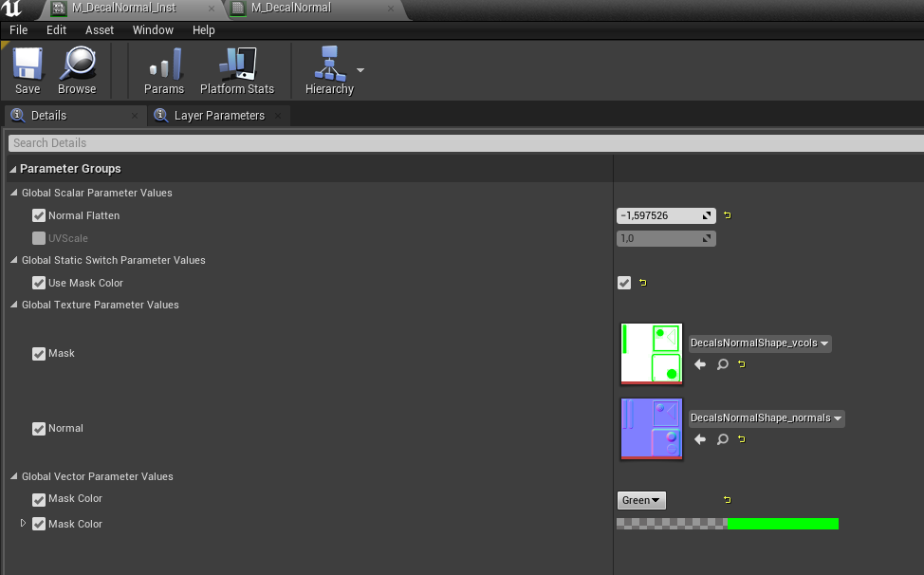Close the M_DecalNormal tab

(x=391, y=9)
